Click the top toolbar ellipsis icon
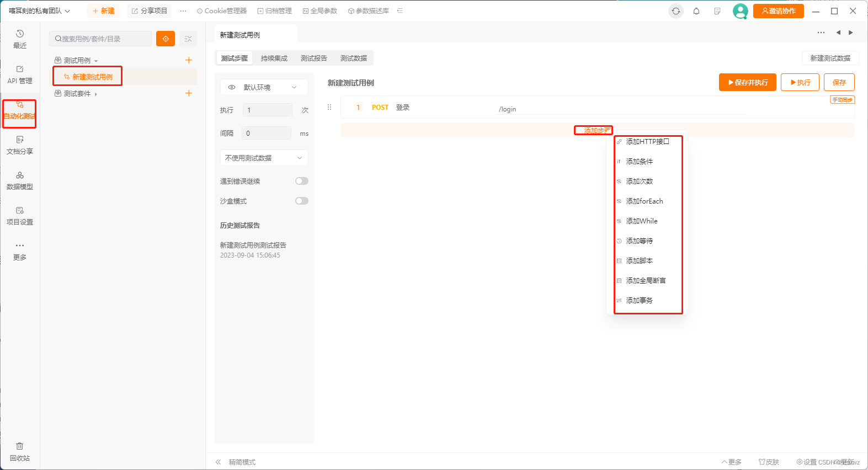 pos(183,11)
